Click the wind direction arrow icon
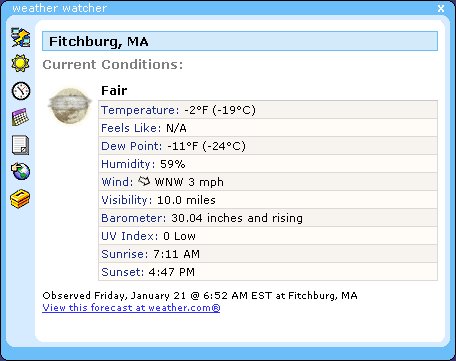Image resolution: width=456 pixels, height=361 pixels. coord(144,181)
